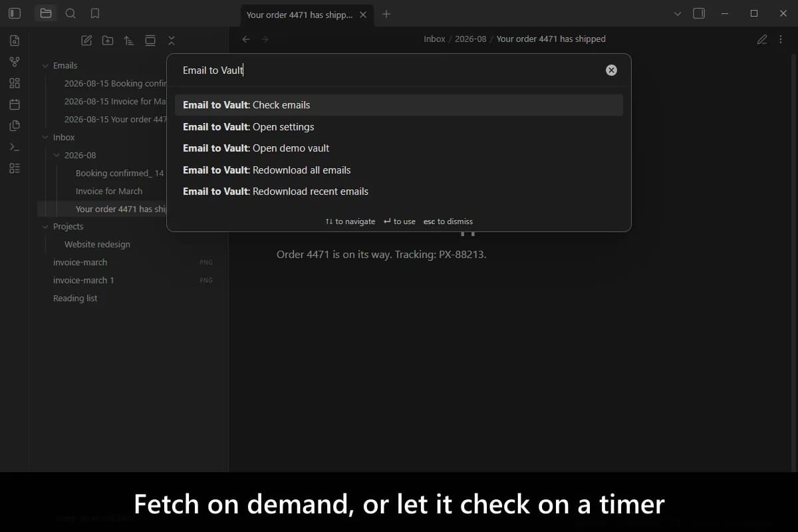This screenshot has height=532, width=798.
Task: Navigate forward arrow in note header
Action: coord(265,39)
